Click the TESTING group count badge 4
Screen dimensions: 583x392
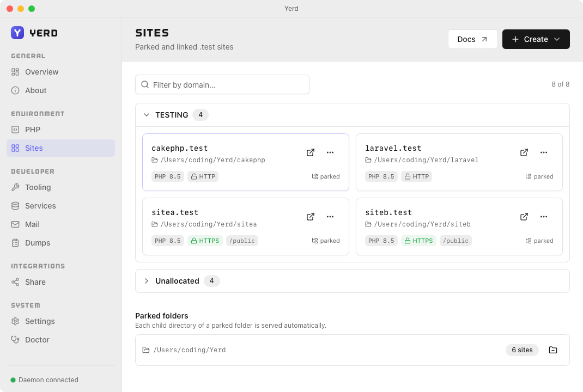point(201,115)
